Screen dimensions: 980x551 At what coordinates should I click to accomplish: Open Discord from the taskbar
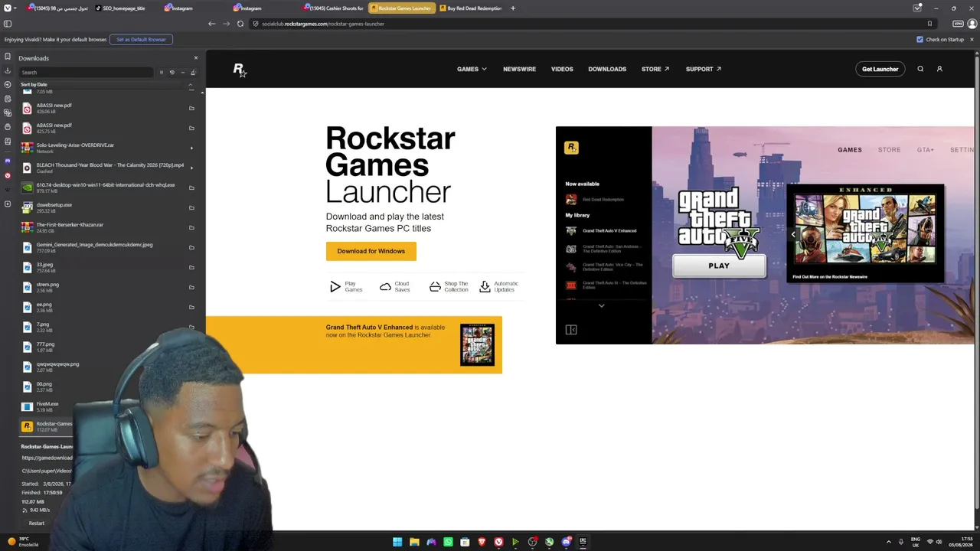[566, 542]
